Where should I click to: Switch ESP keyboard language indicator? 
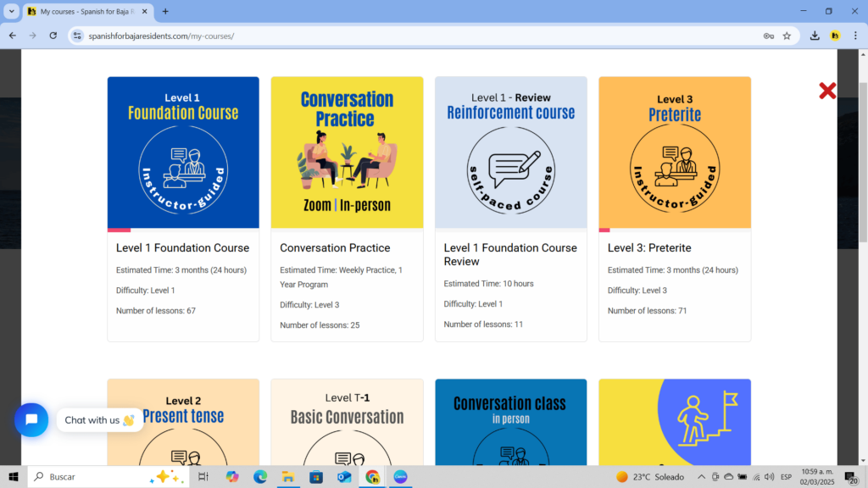pyautogui.click(x=786, y=476)
